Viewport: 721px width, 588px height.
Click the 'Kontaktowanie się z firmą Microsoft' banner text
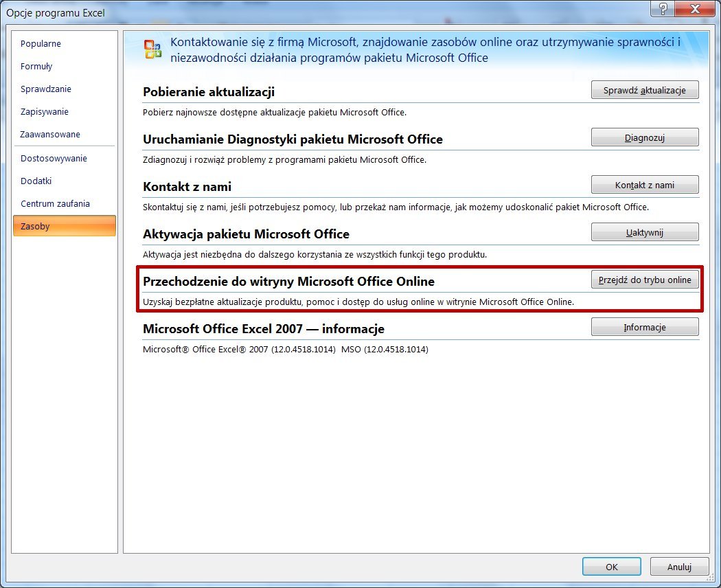pos(425,49)
